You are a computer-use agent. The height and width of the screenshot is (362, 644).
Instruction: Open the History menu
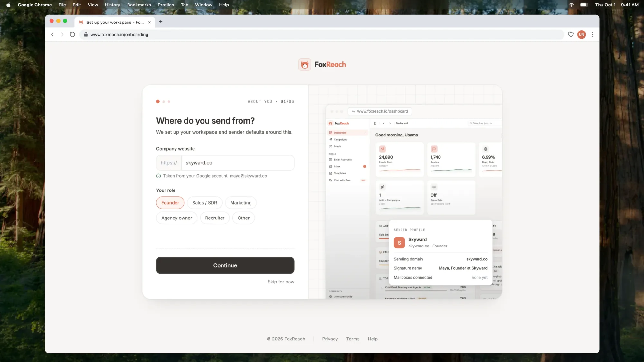tap(112, 5)
